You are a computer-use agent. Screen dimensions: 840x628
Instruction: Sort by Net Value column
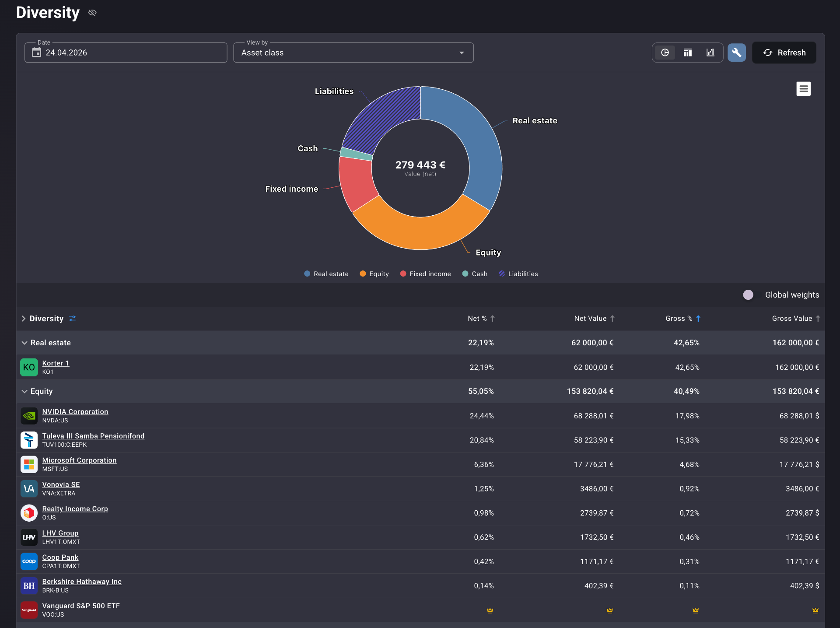point(594,319)
